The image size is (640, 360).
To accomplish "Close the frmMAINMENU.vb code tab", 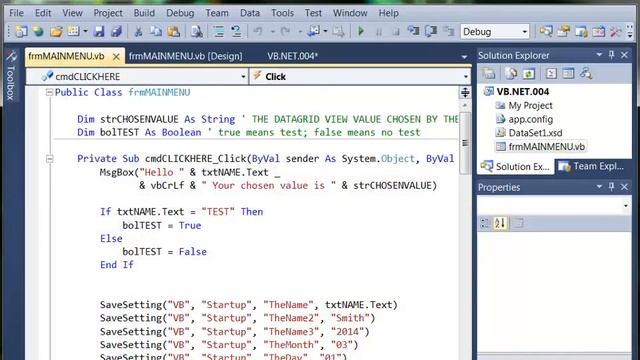I will pos(116,57).
